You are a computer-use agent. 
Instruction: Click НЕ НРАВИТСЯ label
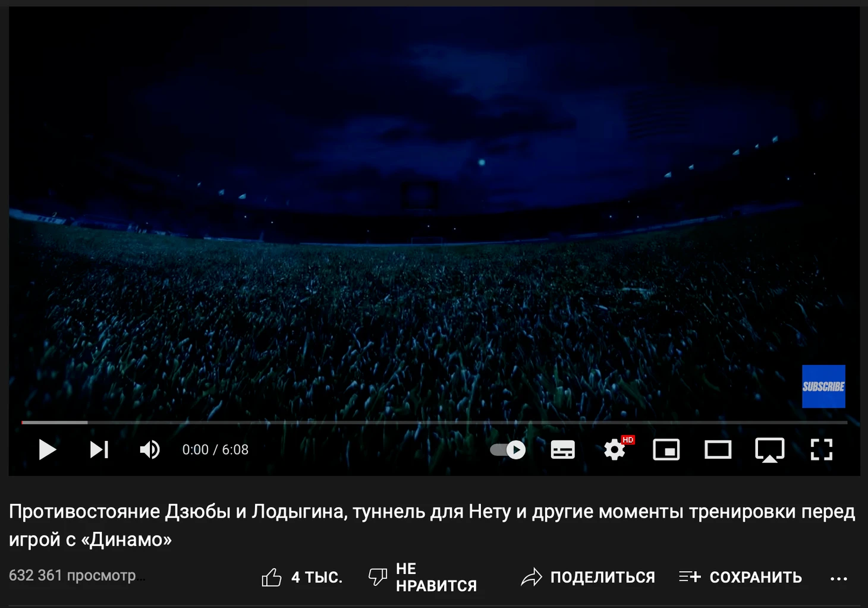436,577
